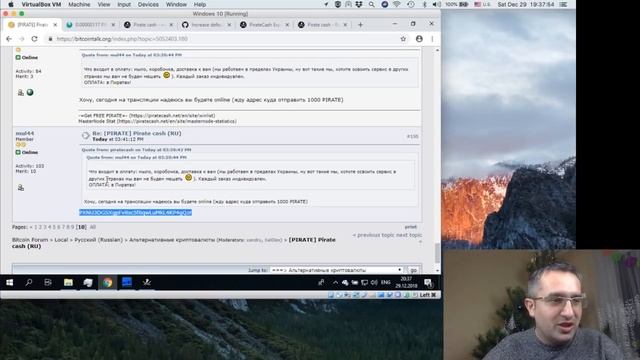Open the macOS volume menu bar icon
This screenshot has width=640, height=360.
[x=436, y=4]
